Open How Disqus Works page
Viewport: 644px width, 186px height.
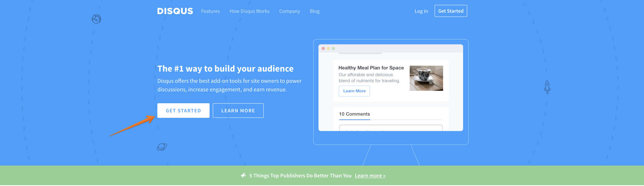coord(249,11)
